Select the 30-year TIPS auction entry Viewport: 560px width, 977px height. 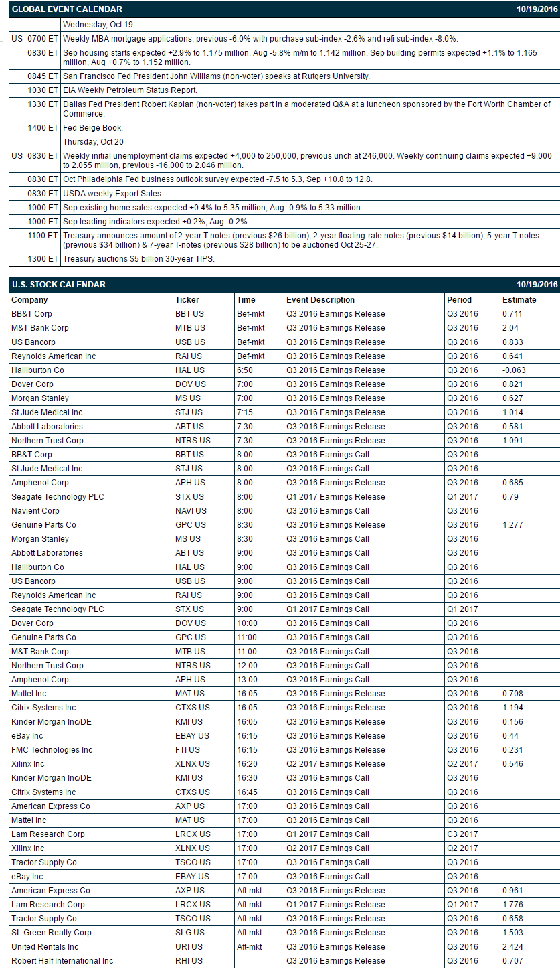click(x=138, y=259)
